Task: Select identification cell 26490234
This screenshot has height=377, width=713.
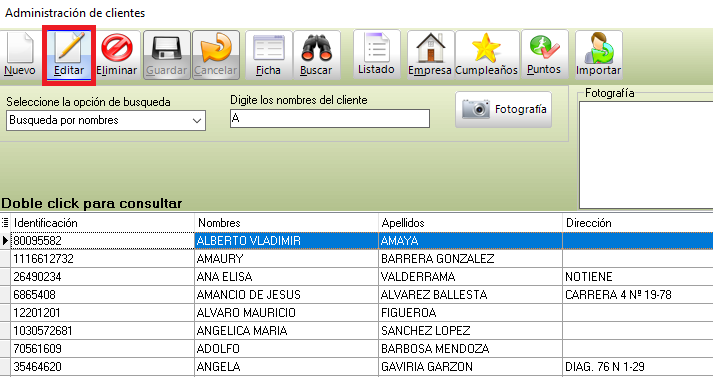Action: [x=102, y=276]
